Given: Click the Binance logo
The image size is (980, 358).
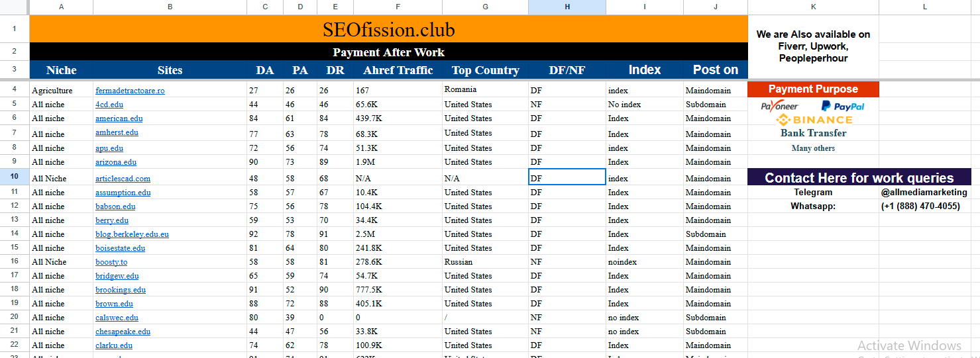Looking at the screenshot, I should (814, 120).
